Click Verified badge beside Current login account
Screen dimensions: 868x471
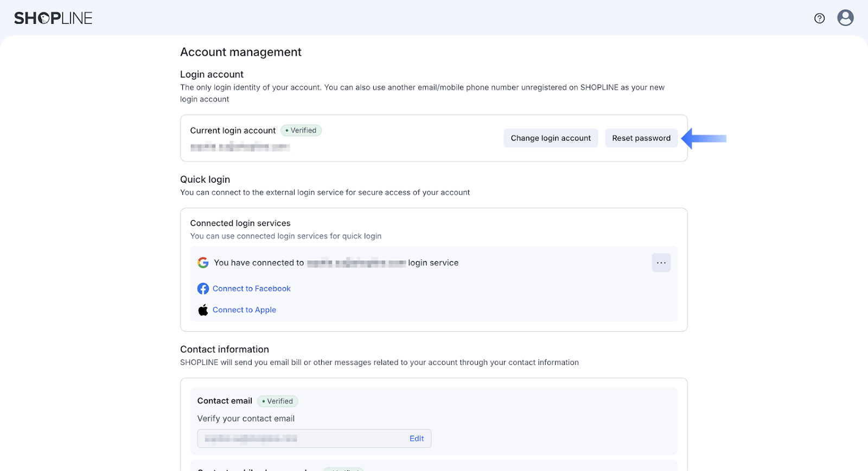(x=301, y=131)
